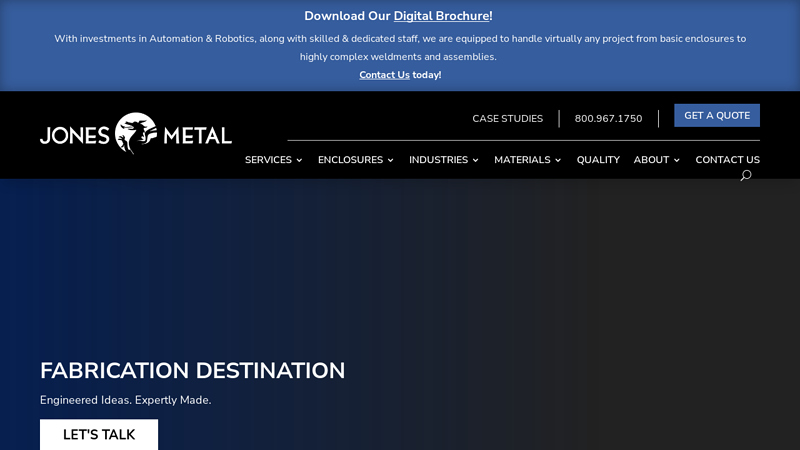800x450 pixels.
Task: Click the 800.967.1750 phone number
Action: pyautogui.click(x=608, y=119)
